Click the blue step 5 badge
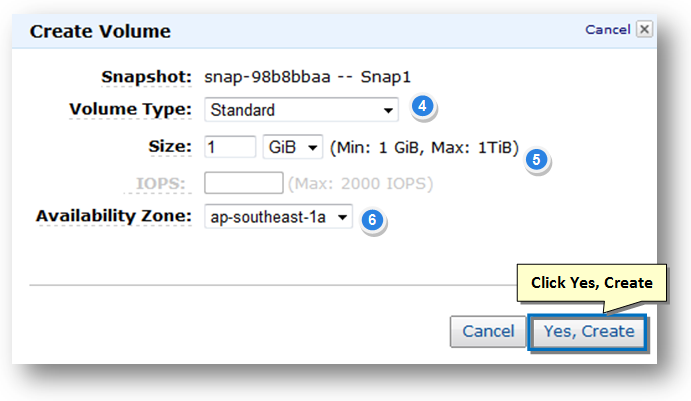Image resolution: width=691 pixels, height=401 pixels. (536, 160)
